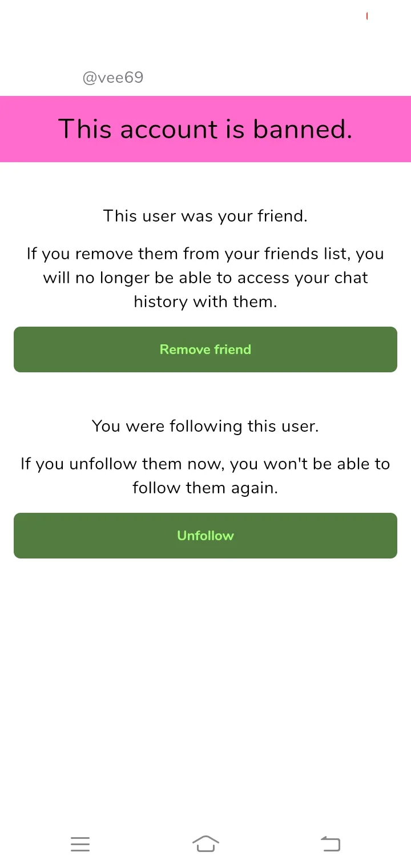The image size is (411, 868).
Task: Click the "will no longer be able" line
Action: 205,278
